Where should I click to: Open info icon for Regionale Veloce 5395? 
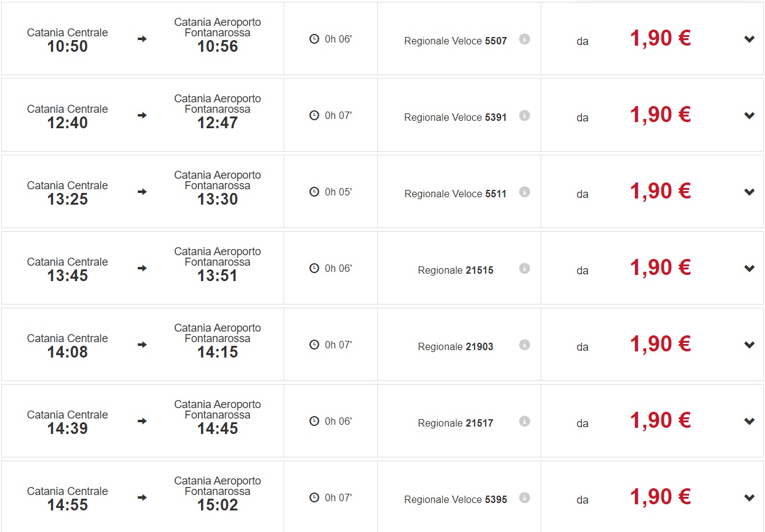(x=525, y=497)
